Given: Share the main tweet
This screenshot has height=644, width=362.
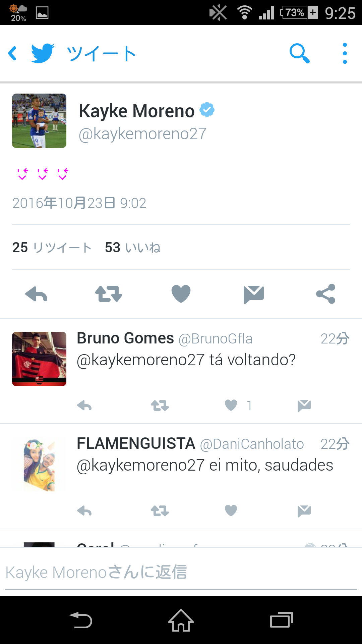Looking at the screenshot, I should 326,294.
